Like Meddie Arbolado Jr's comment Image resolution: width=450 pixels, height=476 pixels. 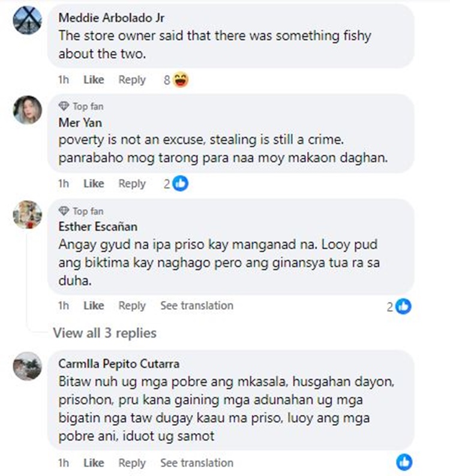click(94, 80)
